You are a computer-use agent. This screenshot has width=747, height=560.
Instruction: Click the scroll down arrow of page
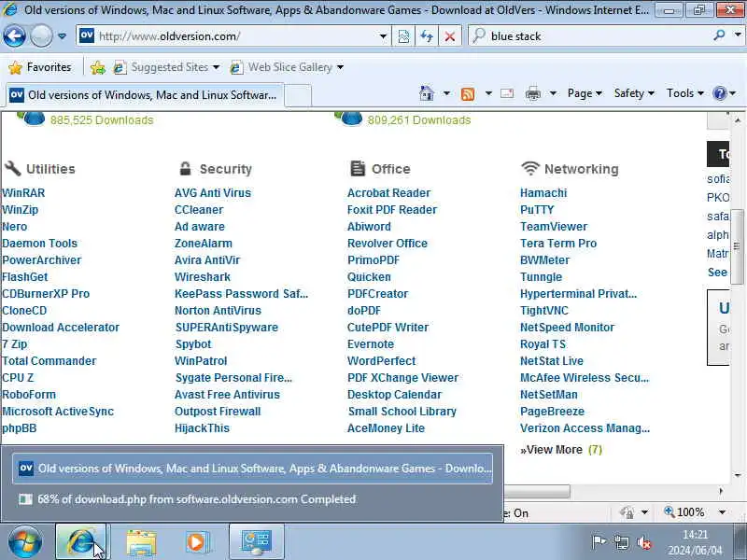point(738,475)
